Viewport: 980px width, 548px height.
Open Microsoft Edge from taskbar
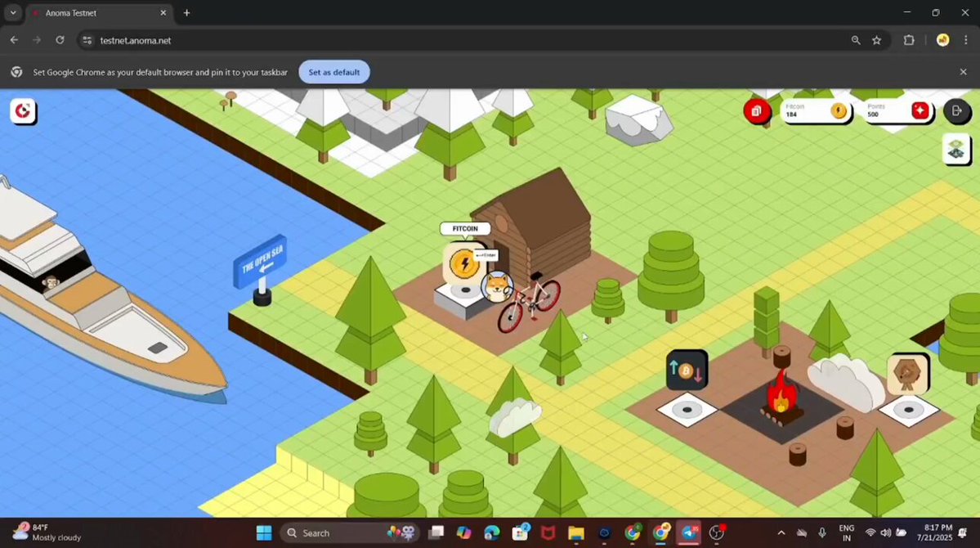pos(492,533)
